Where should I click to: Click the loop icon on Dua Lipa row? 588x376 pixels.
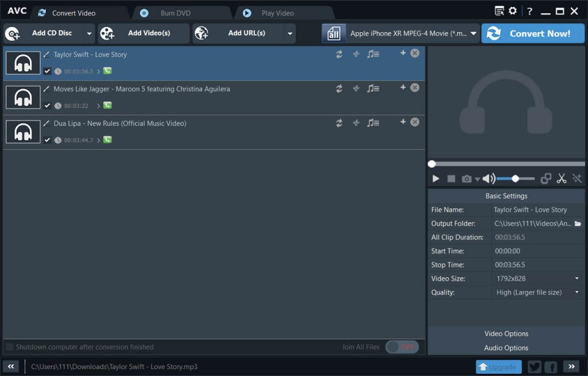pos(339,123)
